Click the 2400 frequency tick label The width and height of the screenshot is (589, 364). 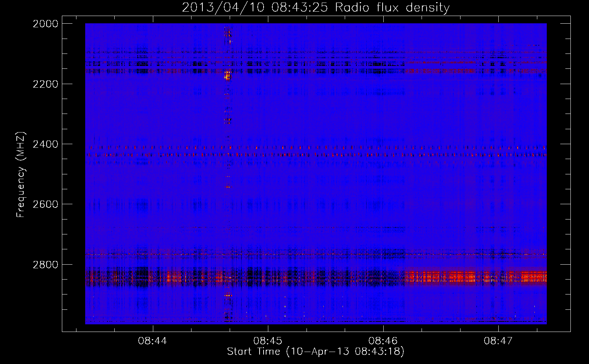point(46,144)
